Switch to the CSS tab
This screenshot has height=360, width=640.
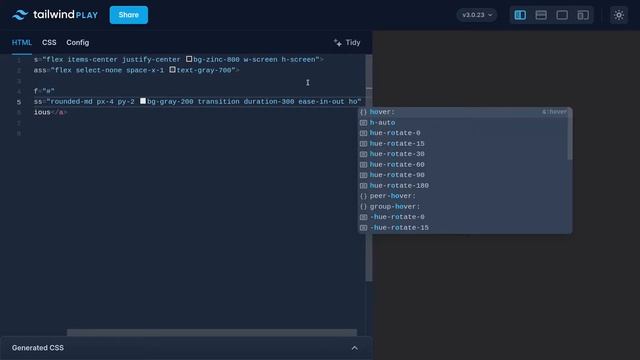pos(49,42)
